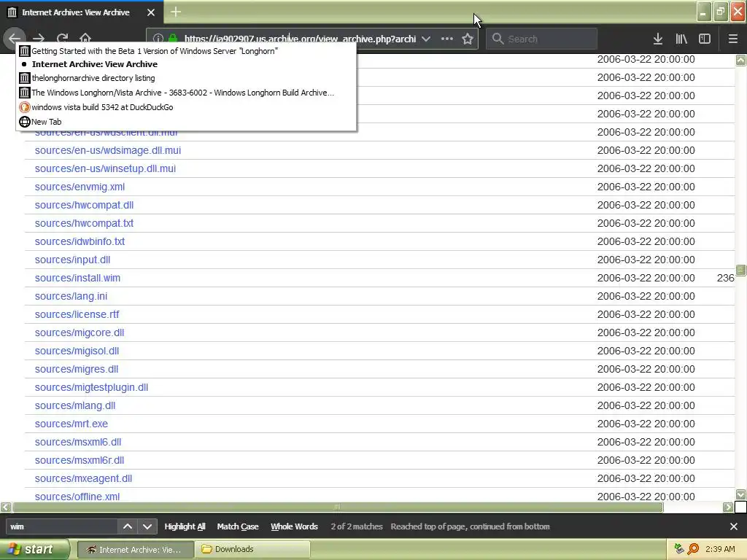Click the vertical scrollbar thumb
Image resolution: width=747 pixels, height=560 pixels.
[740, 270]
